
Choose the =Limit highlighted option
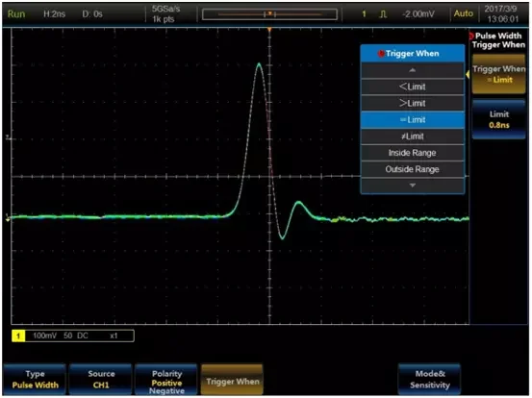413,120
